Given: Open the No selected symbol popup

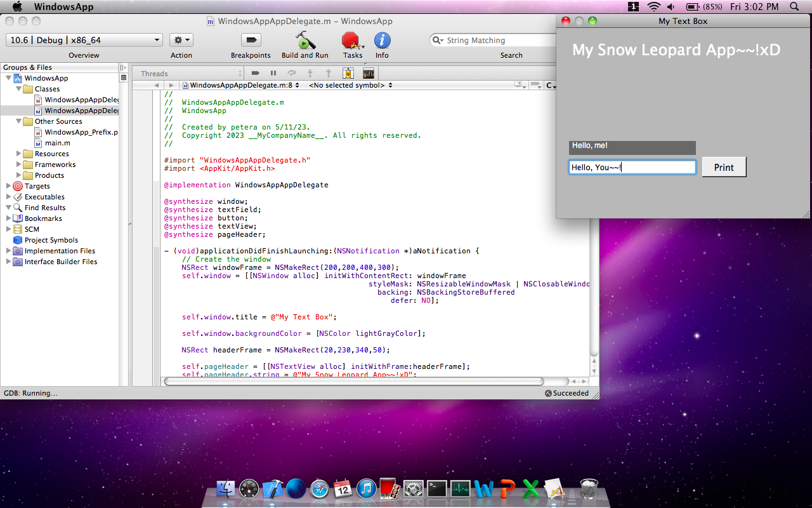Looking at the screenshot, I should point(350,85).
